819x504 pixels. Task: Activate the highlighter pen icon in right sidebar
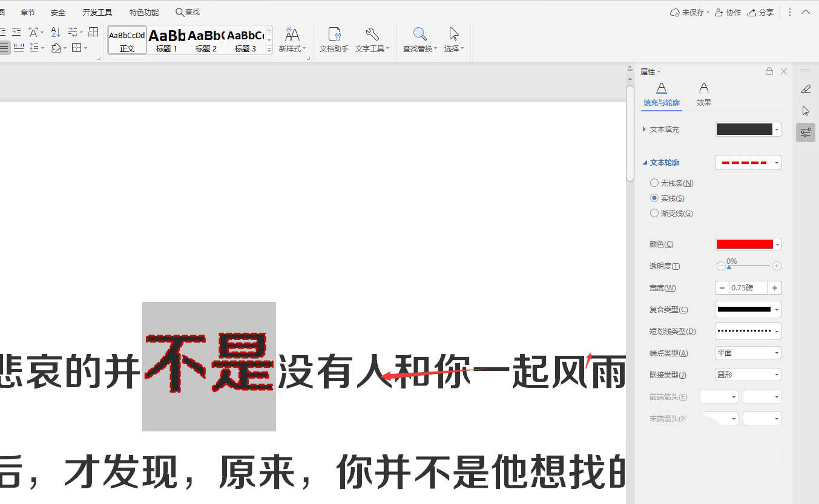[806, 89]
